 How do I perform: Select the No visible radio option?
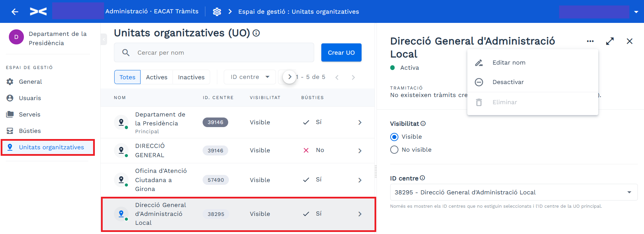point(394,150)
